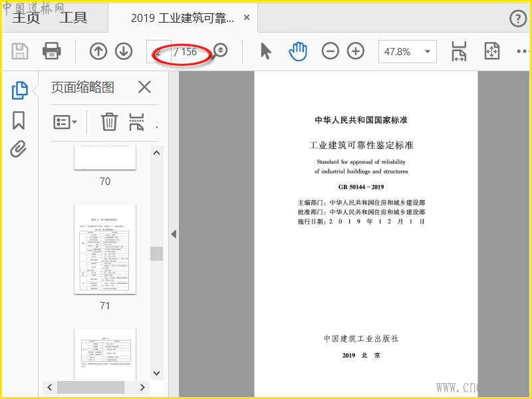Viewport: 532px width, 399px height.
Task: Open page thumbnails panel icon in sidebar
Action: coord(20,90)
